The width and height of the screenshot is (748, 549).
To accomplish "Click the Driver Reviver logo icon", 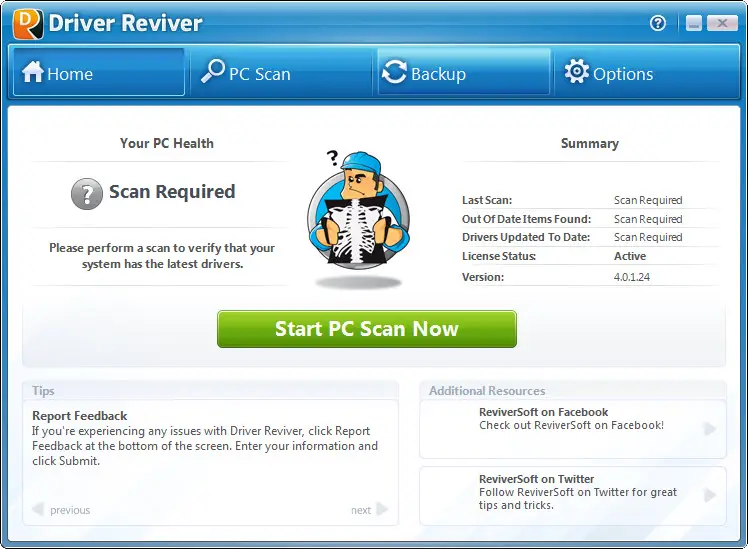I will click(x=28, y=24).
